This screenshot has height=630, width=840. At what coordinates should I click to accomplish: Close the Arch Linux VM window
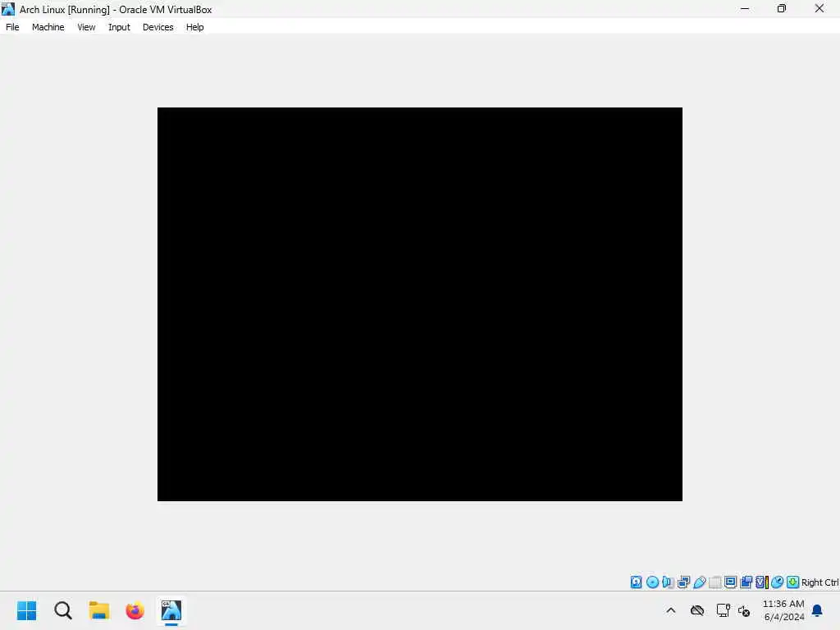[819, 8]
